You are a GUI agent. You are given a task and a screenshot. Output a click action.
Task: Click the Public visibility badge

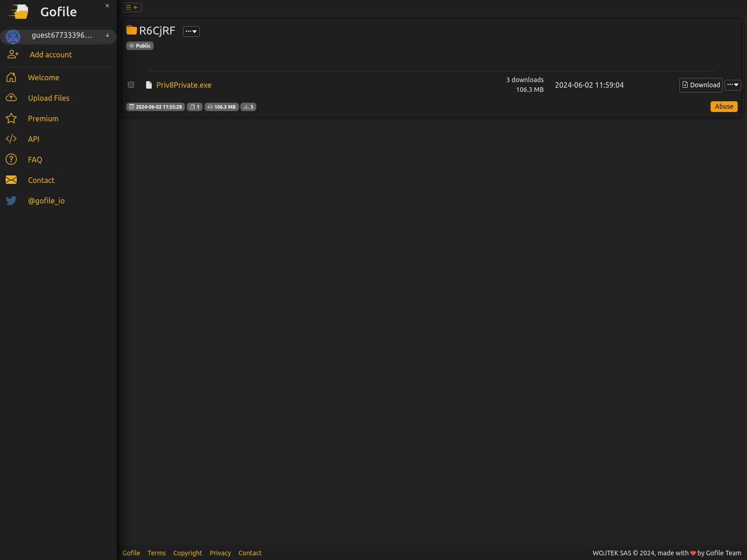(140, 46)
